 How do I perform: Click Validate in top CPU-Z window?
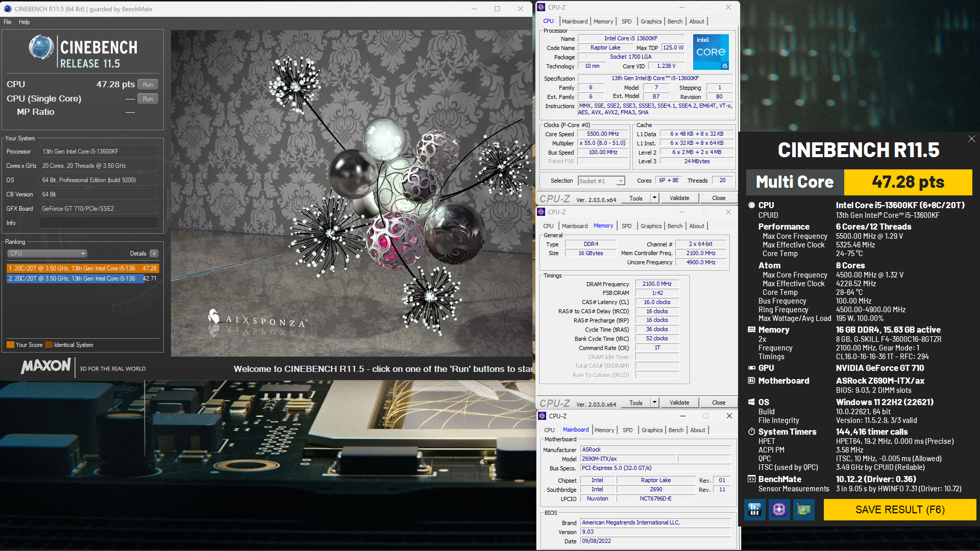coord(679,198)
